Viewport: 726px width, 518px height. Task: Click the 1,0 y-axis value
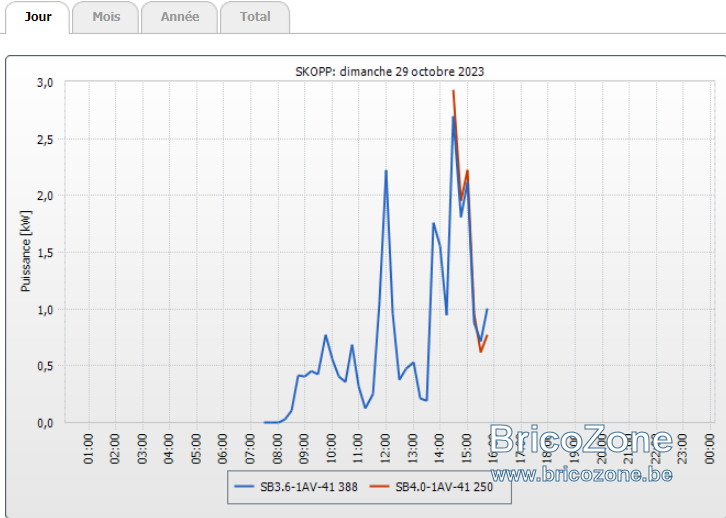(45, 310)
